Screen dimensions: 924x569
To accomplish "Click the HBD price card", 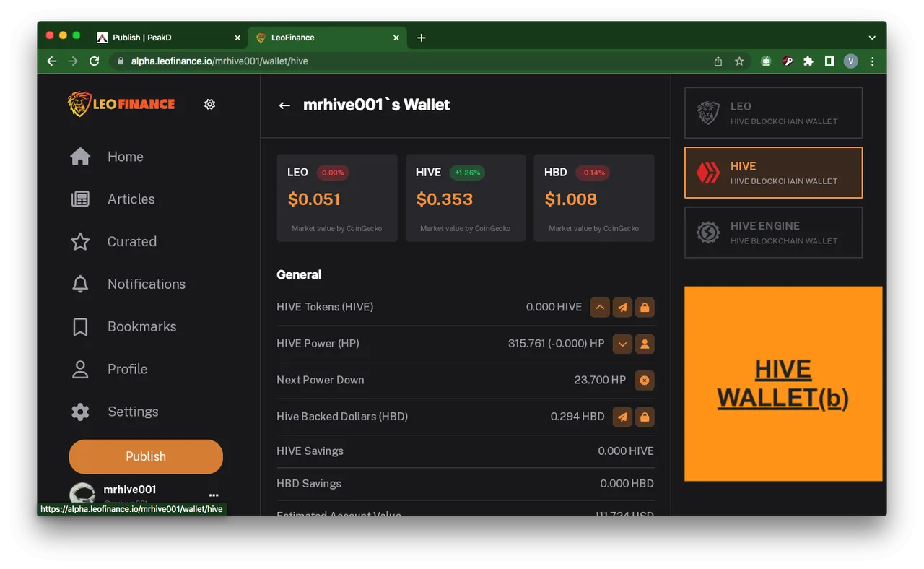I will pos(594,198).
